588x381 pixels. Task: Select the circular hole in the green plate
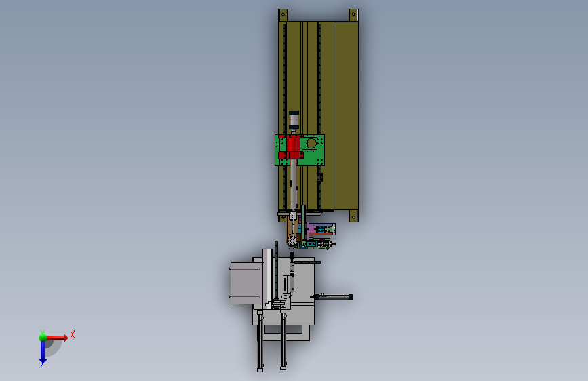coord(311,143)
